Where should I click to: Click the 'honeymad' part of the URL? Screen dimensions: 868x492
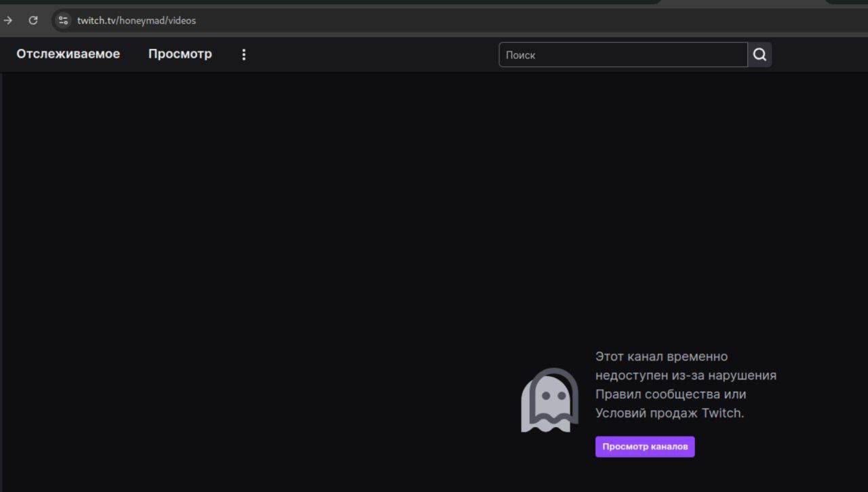pyautogui.click(x=142, y=20)
